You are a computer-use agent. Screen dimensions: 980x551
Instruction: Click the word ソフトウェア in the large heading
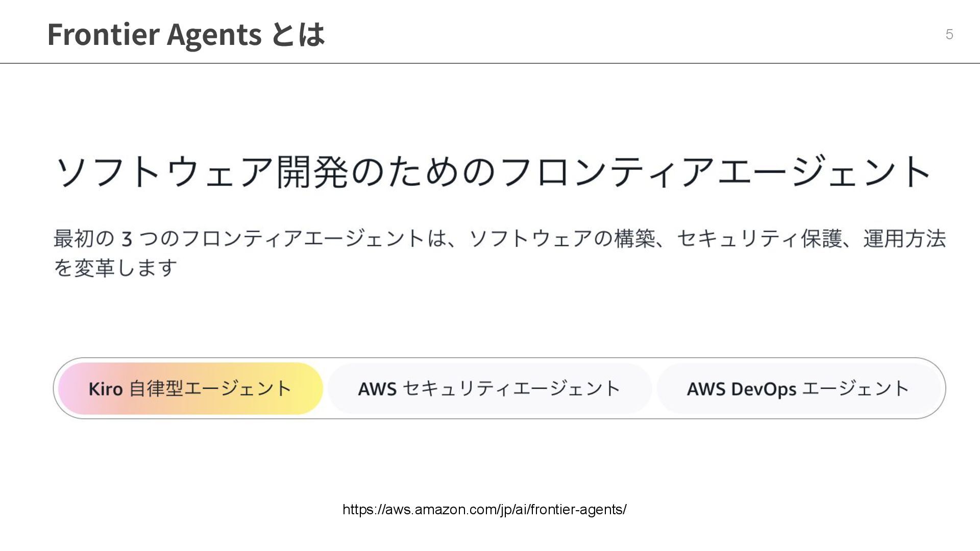(164, 171)
